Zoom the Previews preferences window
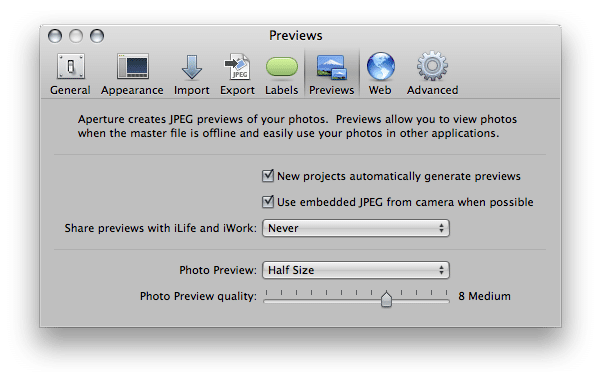 (97, 36)
